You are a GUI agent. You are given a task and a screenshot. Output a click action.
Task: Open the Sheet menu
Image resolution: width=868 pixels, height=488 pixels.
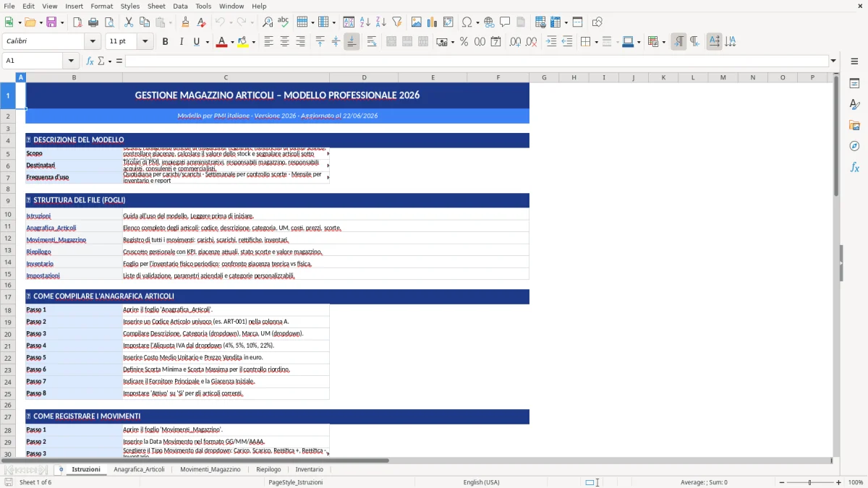coord(156,6)
